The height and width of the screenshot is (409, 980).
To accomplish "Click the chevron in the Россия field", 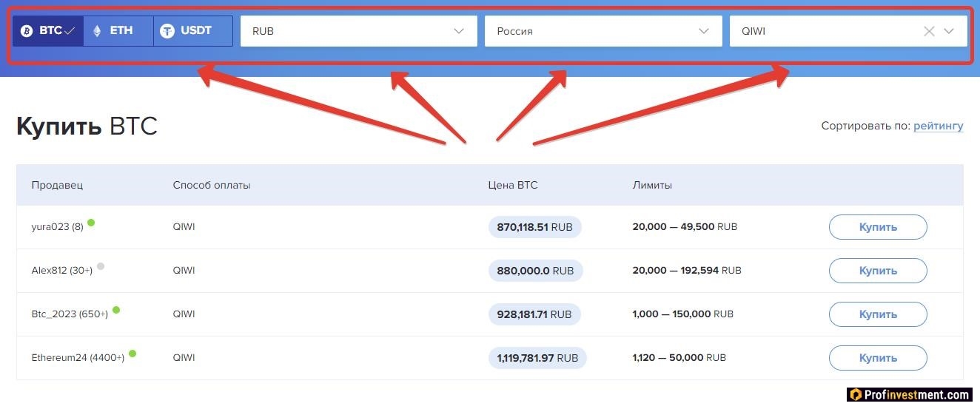I will (x=704, y=31).
